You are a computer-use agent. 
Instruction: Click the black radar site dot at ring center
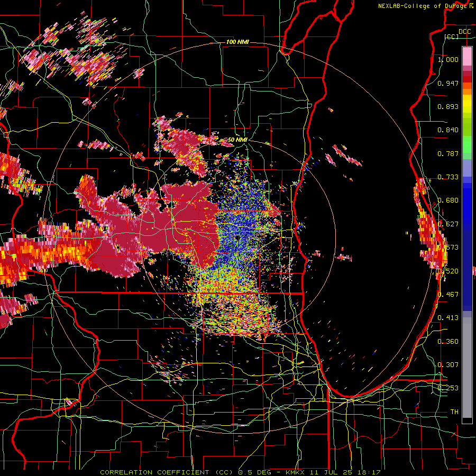tap(237, 237)
